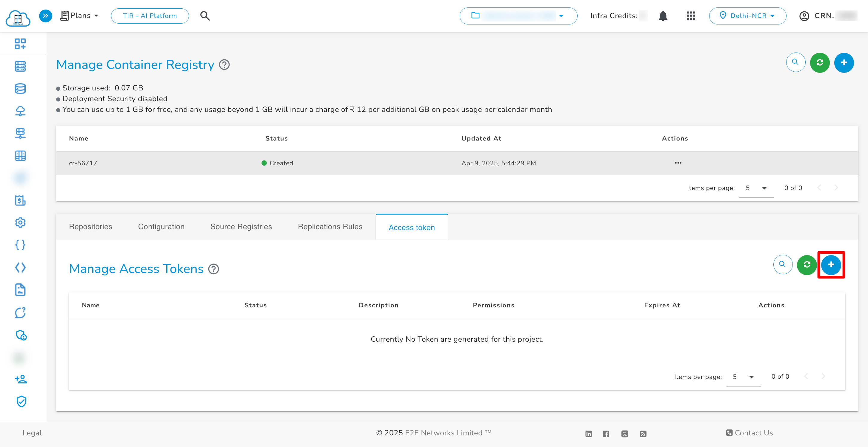Select the cr-56717 registry row
This screenshot has width=868, height=447.
click(x=83, y=163)
